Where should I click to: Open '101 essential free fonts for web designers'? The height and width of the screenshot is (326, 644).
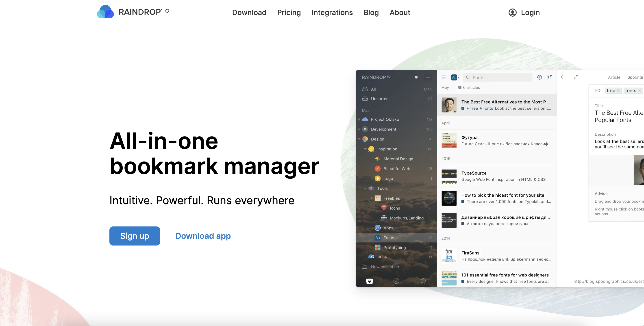point(496,278)
